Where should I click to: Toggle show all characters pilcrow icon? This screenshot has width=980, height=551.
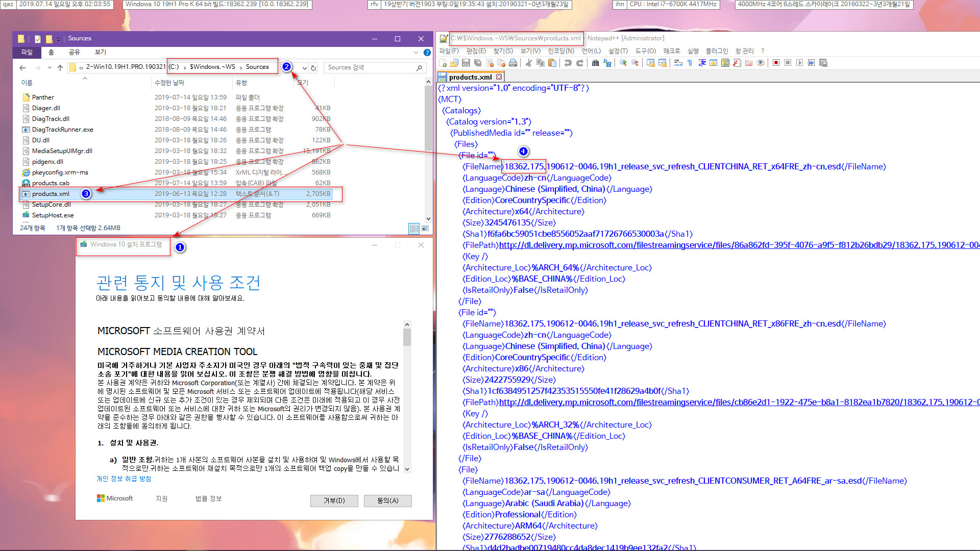pyautogui.click(x=690, y=63)
